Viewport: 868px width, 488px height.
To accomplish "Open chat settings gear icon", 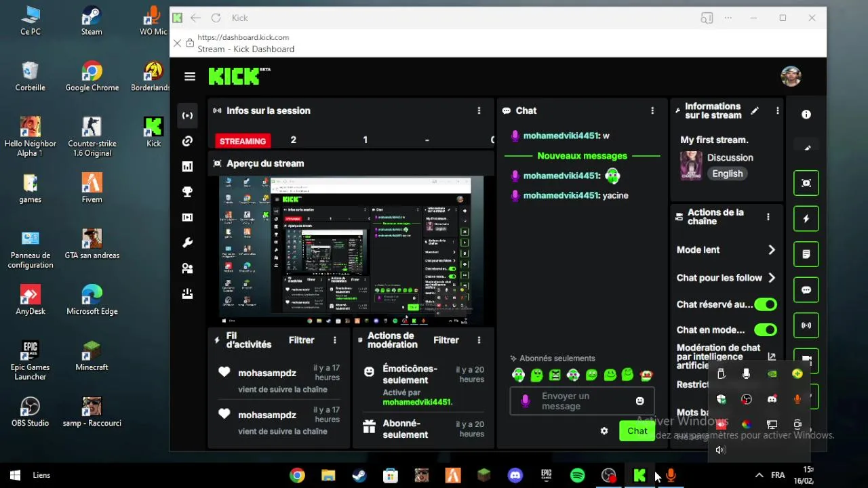I will [x=604, y=431].
